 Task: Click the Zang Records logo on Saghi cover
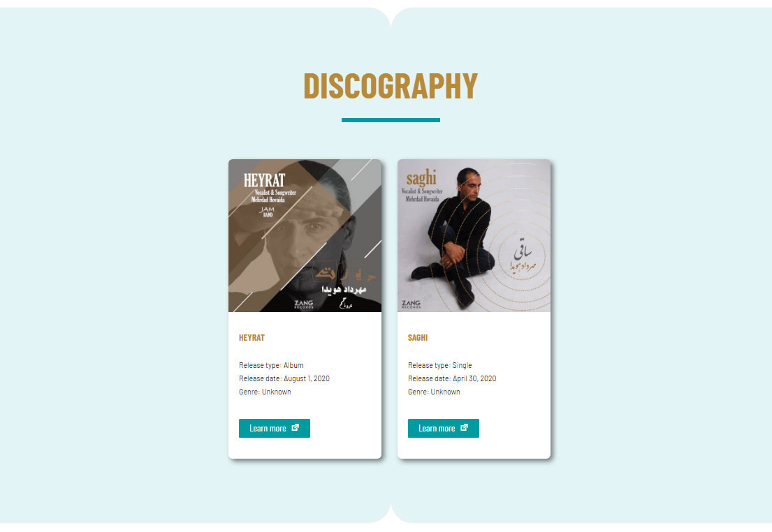pos(411,304)
